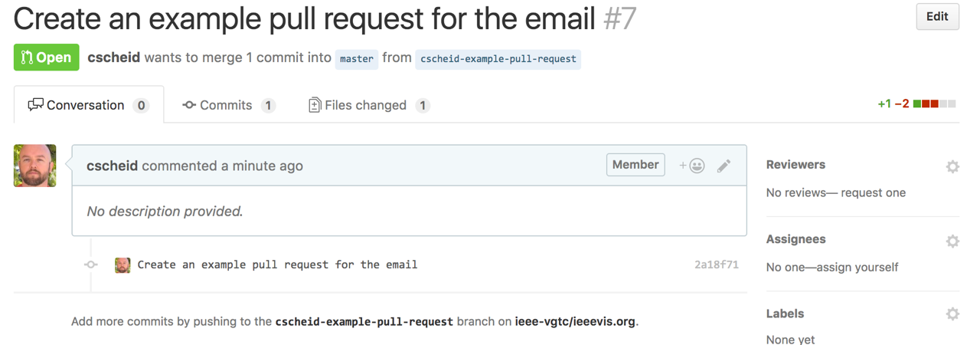Open the commit message 'Create an example pull request'

(x=277, y=264)
